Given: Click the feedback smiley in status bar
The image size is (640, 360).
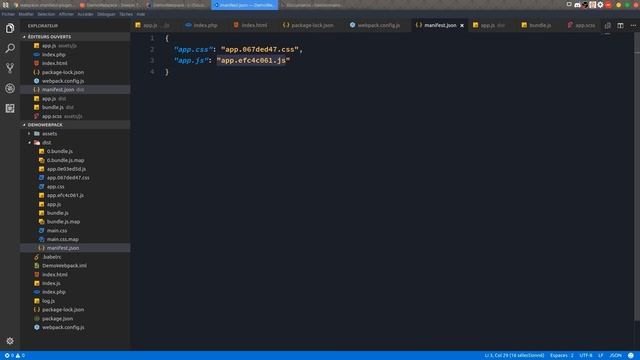Looking at the screenshot, I should click(631, 356).
